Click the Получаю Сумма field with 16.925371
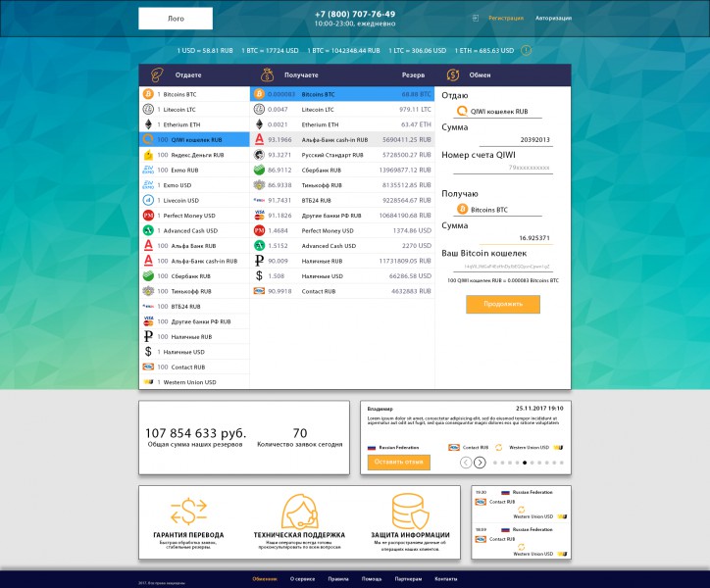The image size is (710, 588). tap(516, 238)
